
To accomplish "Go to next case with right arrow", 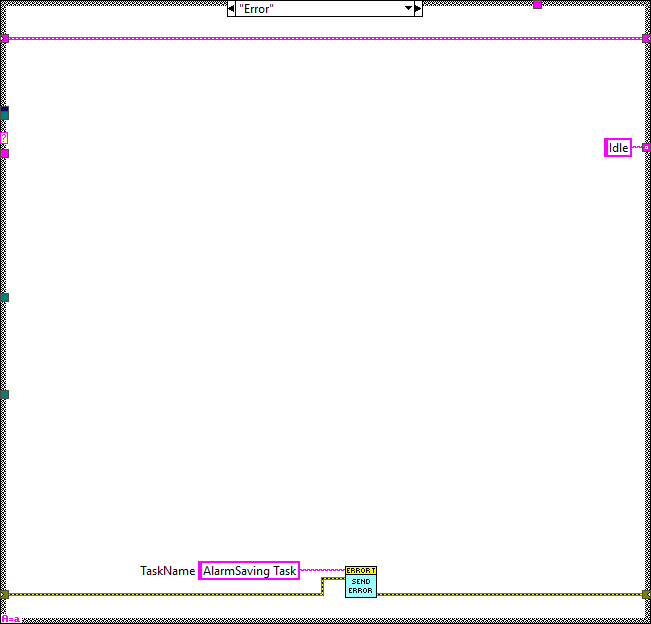I will coord(418,8).
